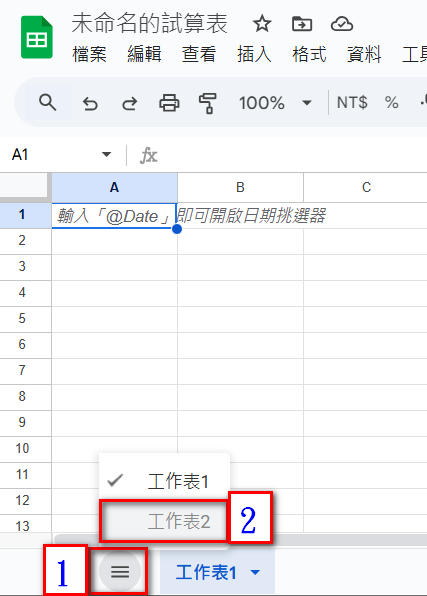Select row 2 header

(25, 241)
